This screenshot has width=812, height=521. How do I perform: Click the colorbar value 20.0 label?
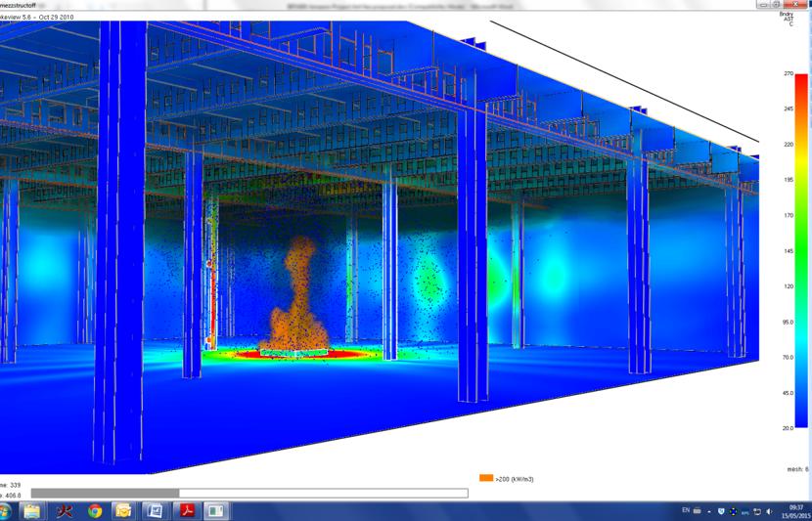(788, 428)
